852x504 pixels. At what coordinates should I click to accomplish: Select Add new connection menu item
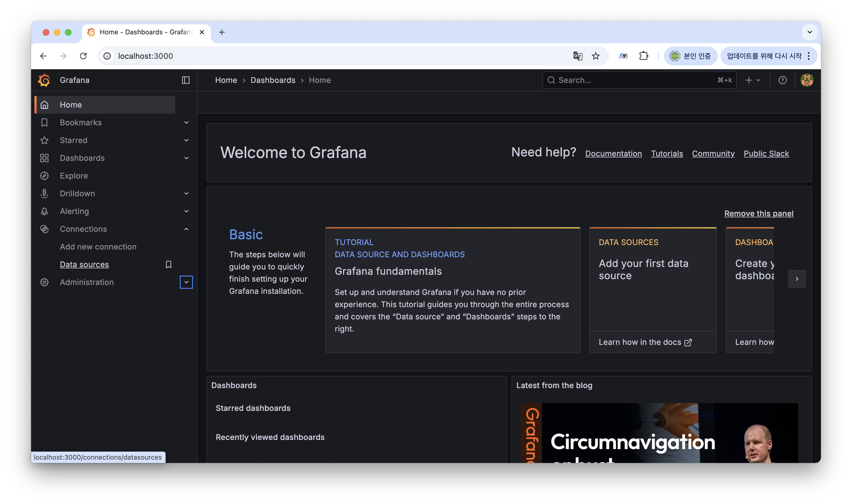click(98, 246)
